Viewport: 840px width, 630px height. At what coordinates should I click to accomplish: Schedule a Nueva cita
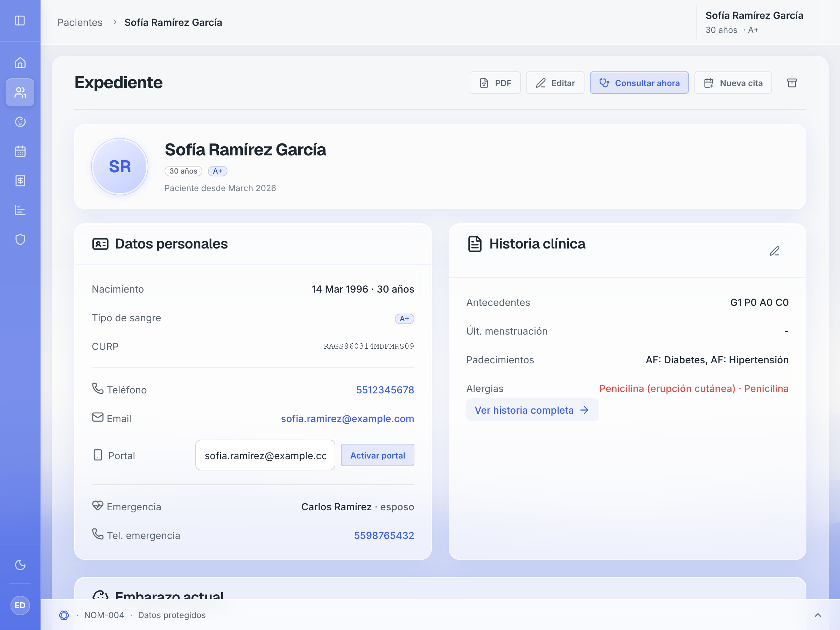click(733, 83)
